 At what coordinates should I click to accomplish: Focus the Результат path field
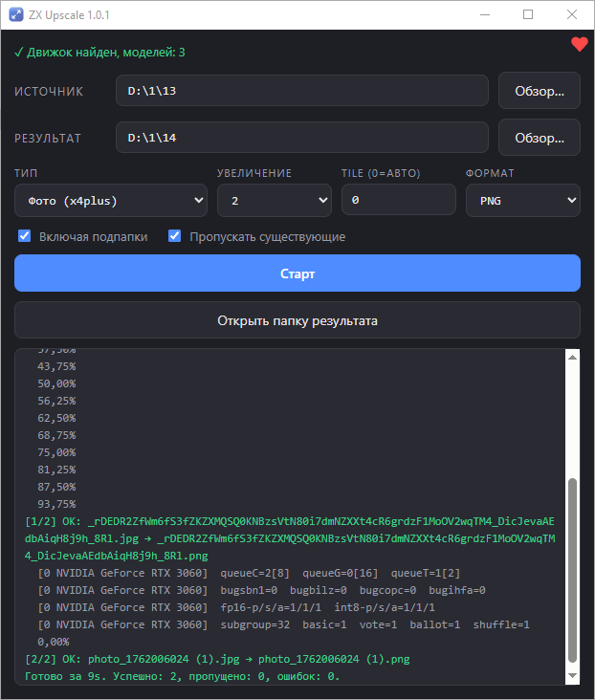pyautogui.click(x=302, y=138)
